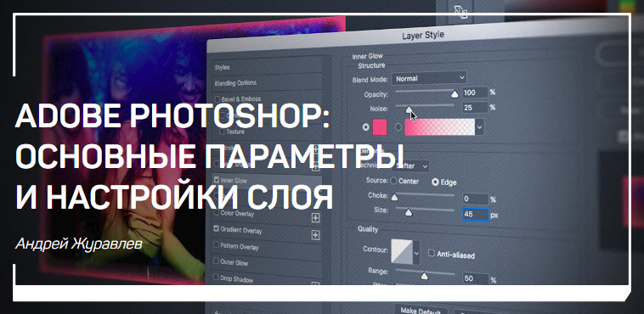Click the plus icon beside Gradient Overlay
This screenshot has width=644, height=314.
pos(315,235)
